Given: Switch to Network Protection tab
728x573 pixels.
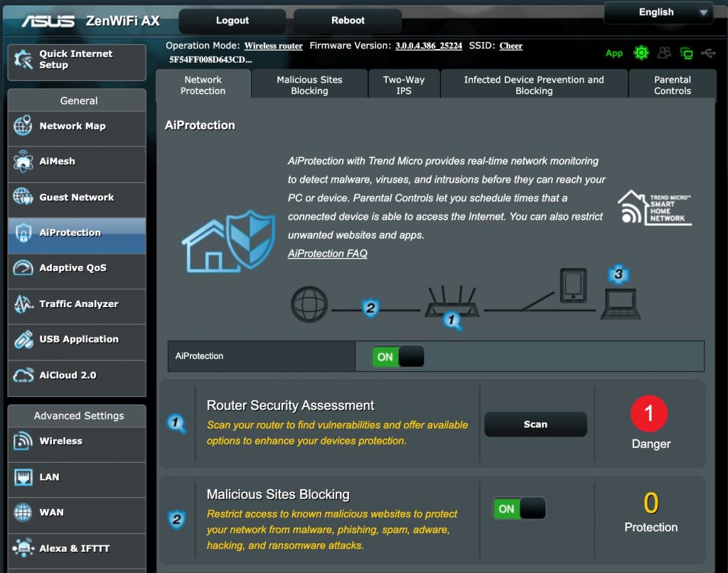Looking at the screenshot, I should point(203,85).
